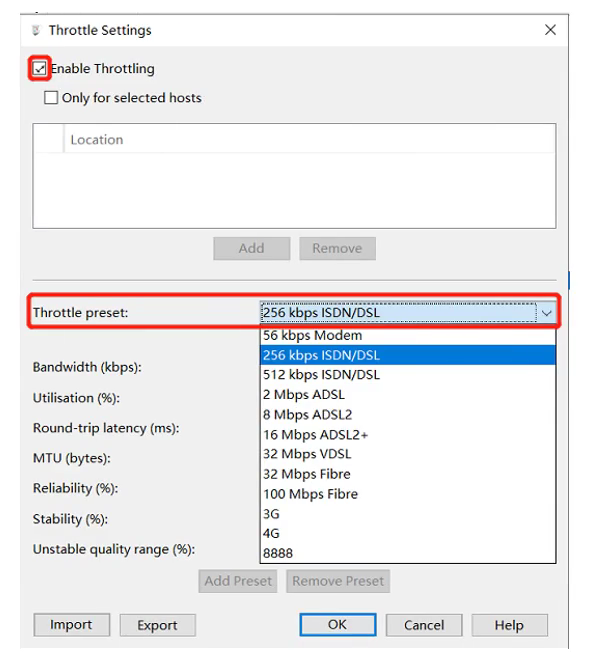Image resolution: width=598 pixels, height=669 pixels.
Task: Open Help for throttle settings
Action: coord(509,625)
